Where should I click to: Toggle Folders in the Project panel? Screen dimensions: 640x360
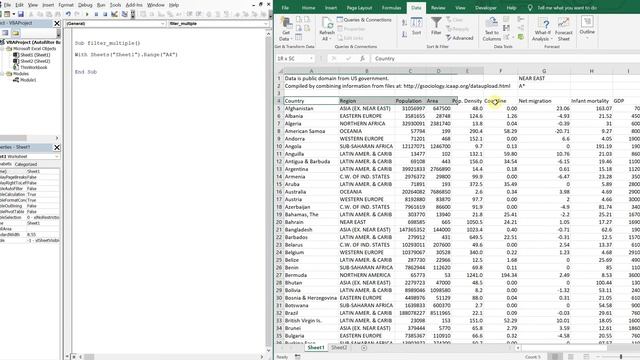tap(16, 33)
